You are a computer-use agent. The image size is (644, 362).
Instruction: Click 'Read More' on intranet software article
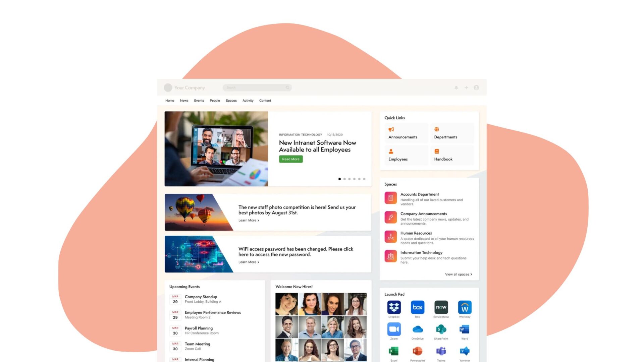click(290, 159)
